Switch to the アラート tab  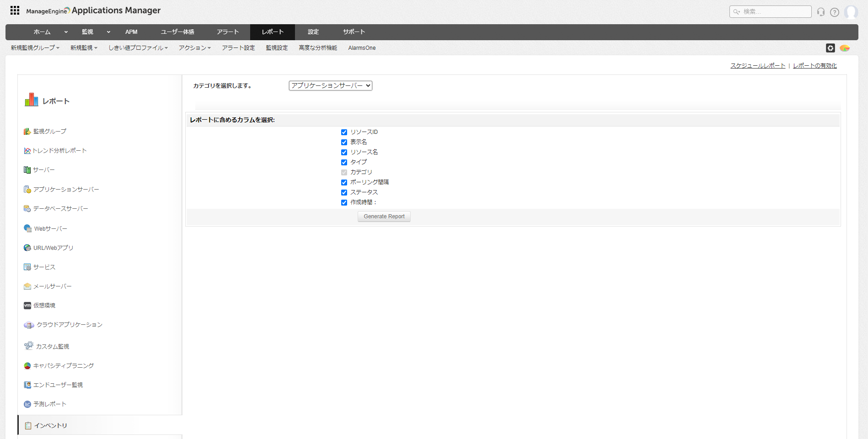click(228, 32)
